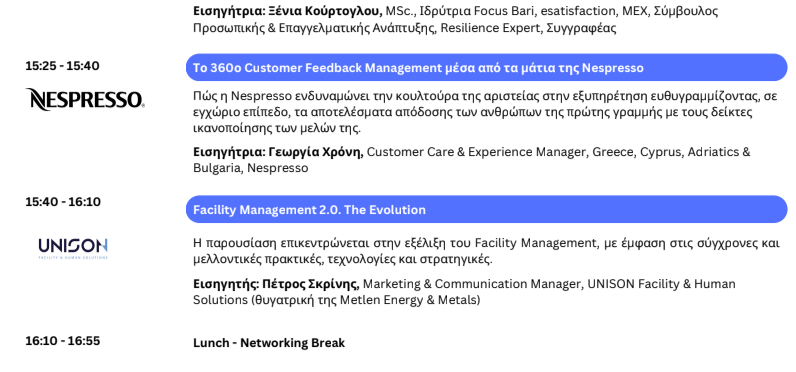Viewport: 796px width, 372px height.
Task: Click the Resilience Expert text in the speaker bio
Action: click(490, 28)
